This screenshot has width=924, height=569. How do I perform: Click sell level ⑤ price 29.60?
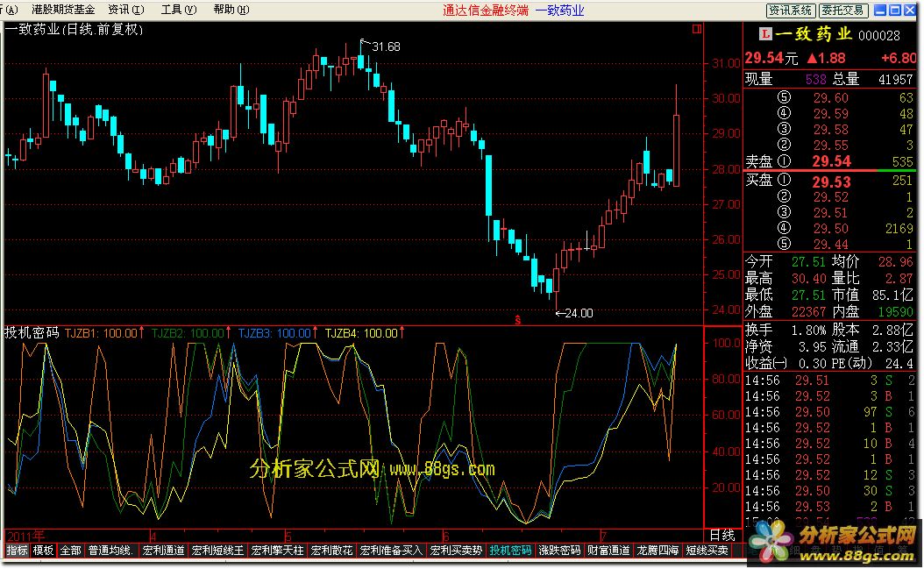click(831, 98)
